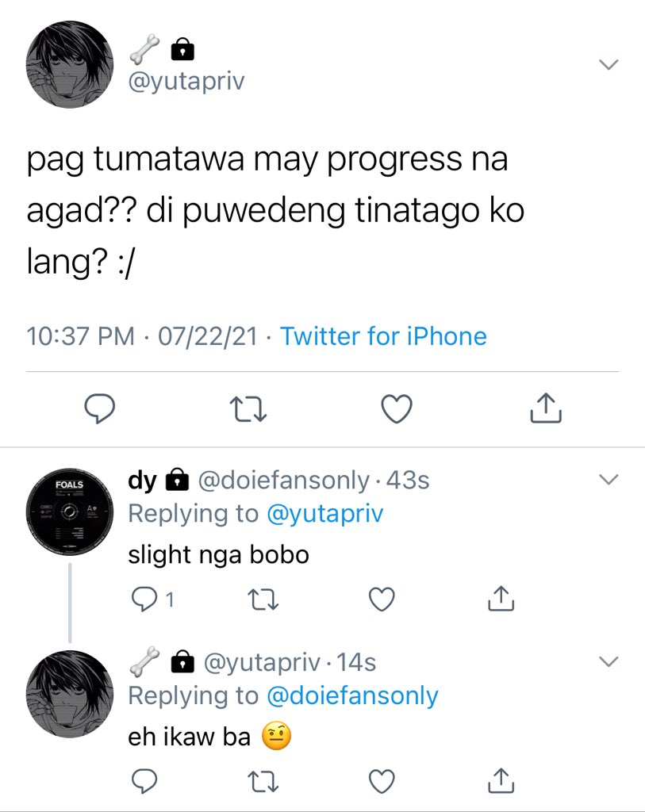Share the main tweet via share icon
Viewport: 645px width, 812px height.
(x=546, y=408)
